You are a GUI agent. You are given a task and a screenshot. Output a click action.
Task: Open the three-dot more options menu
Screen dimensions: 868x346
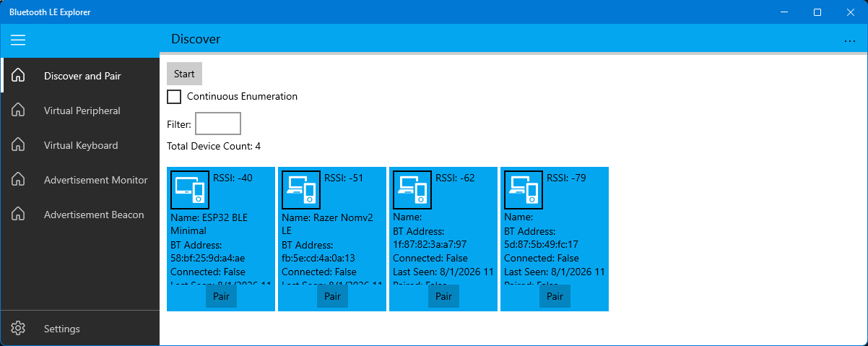tap(850, 41)
